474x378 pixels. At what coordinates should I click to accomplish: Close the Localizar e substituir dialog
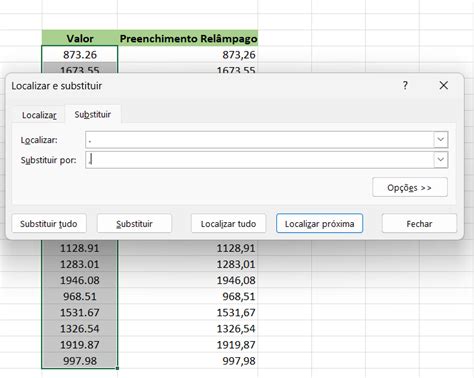point(444,85)
